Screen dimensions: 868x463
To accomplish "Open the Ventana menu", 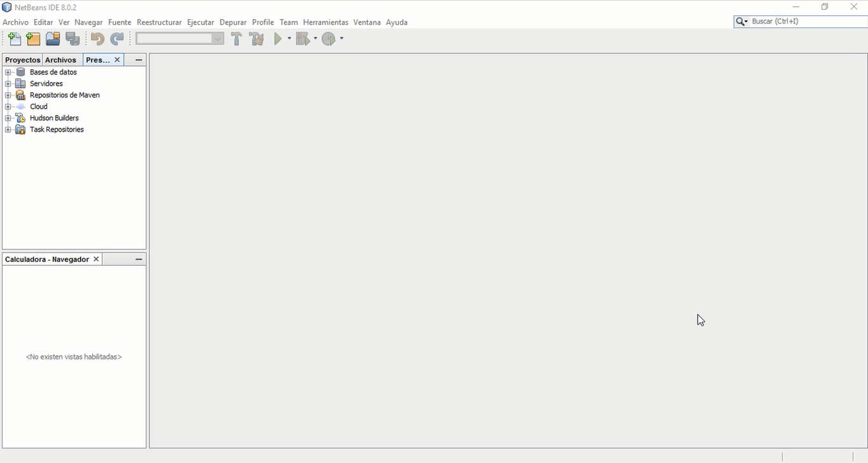I will point(367,22).
